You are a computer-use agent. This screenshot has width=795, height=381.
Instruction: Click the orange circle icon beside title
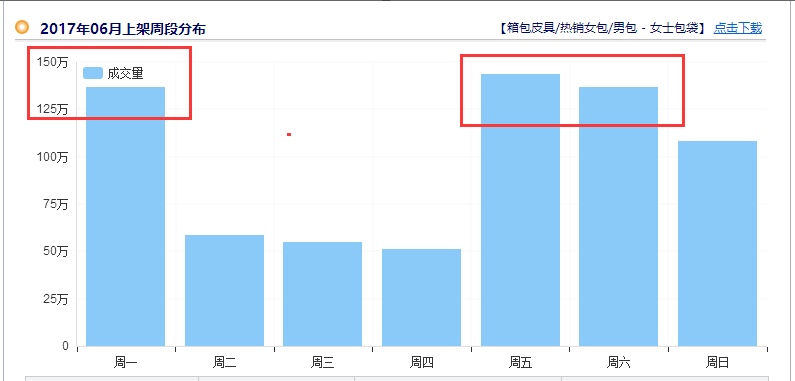click(x=22, y=27)
